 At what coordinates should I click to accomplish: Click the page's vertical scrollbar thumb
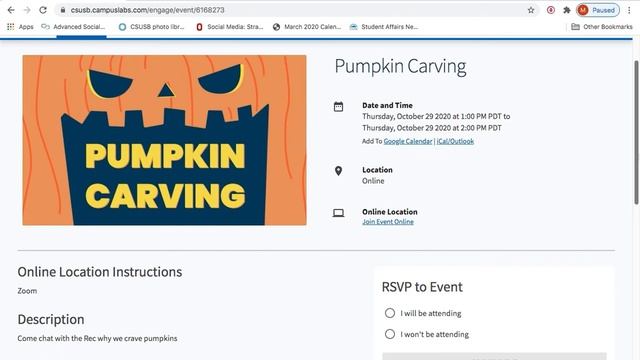636,132
